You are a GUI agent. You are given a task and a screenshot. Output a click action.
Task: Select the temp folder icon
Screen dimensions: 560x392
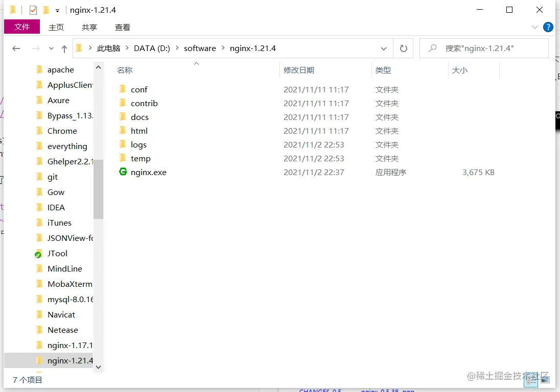[x=123, y=158]
